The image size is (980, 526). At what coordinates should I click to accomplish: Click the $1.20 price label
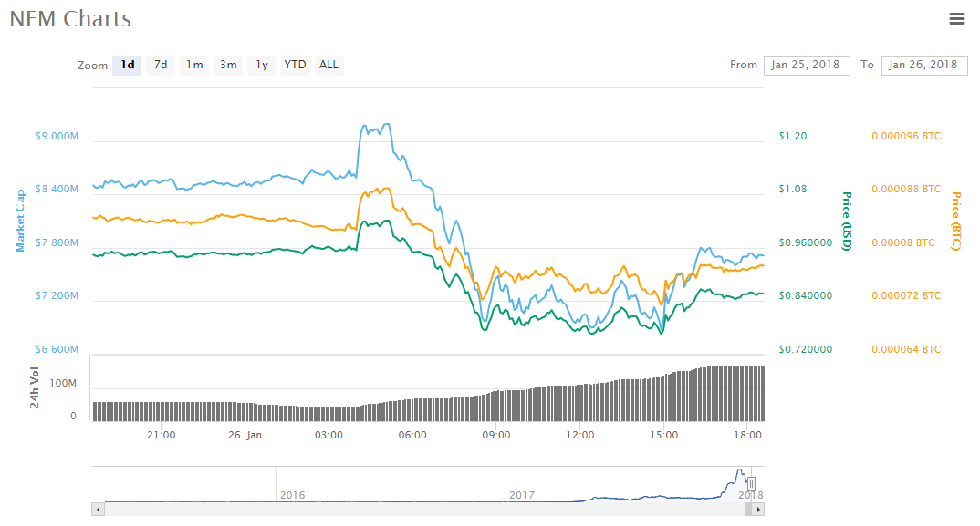click(x=793, y=136)
